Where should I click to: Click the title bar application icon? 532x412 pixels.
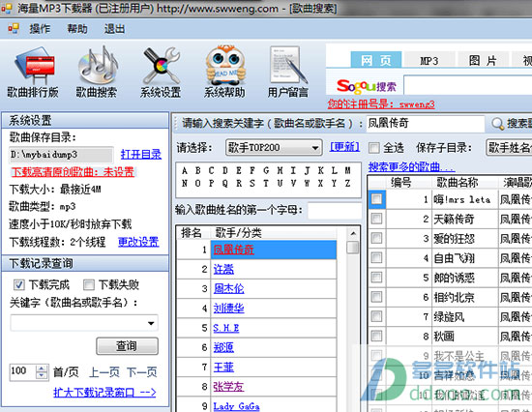tap(7, 8)
